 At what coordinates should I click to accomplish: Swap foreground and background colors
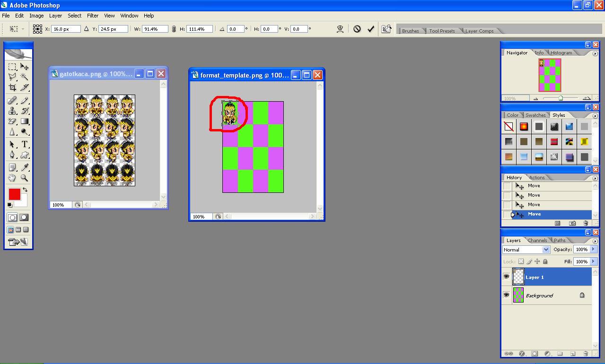[x=25, y=190]
